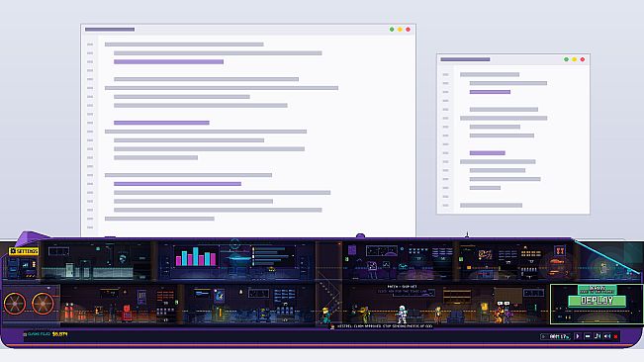Click the claims filed money counter
Viewport: 644px width, 362px height.
[x=46, y=334]
